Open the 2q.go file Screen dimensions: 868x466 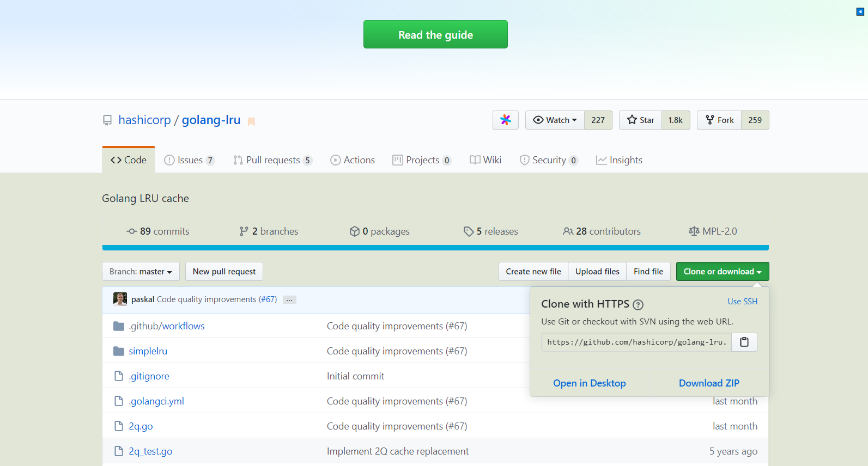(141, 426)
